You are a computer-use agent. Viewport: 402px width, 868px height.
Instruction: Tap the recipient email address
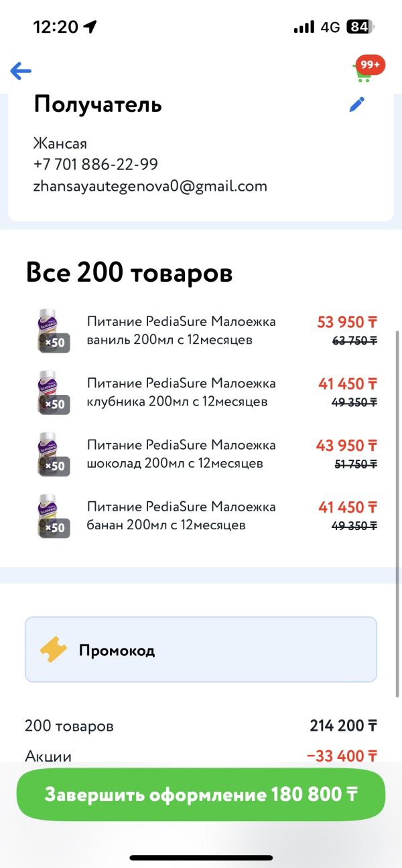(x=150, y=186)
